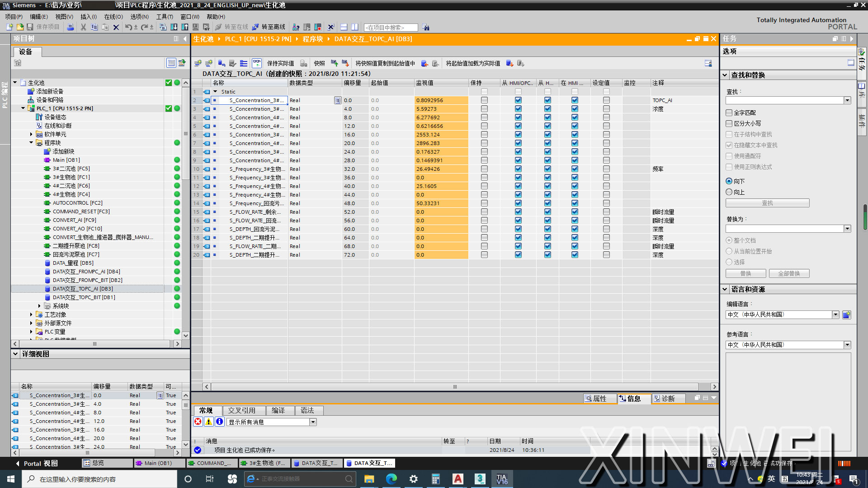Click the print icon in main toolbar
This screenshot has width=868, height=488.
tap(70, 27)
